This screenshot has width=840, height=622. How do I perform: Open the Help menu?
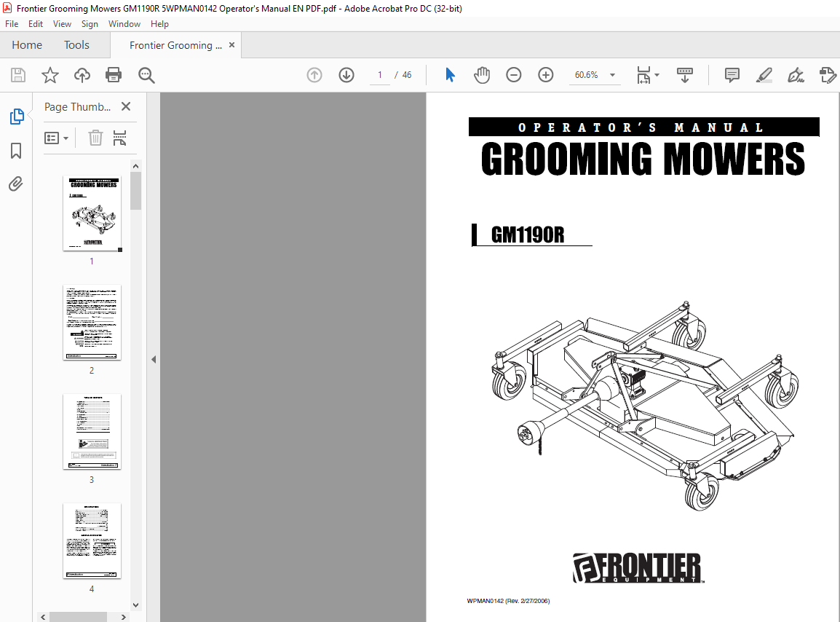[159, 24]
